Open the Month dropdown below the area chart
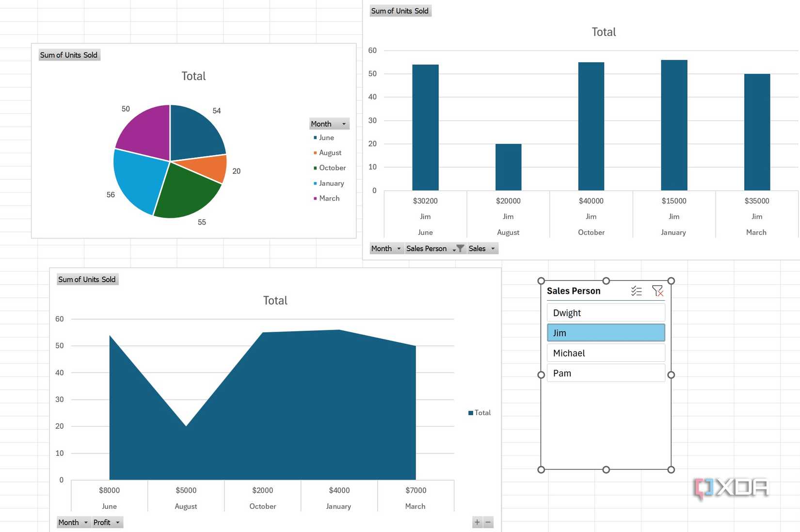This screenshot has height=532, width=800. 85,522
